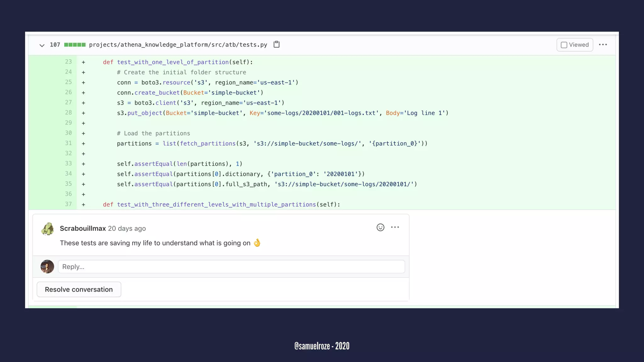Screen dimensions: 644x362
Task: Click the comment text about tests
Action: point(155,243)
